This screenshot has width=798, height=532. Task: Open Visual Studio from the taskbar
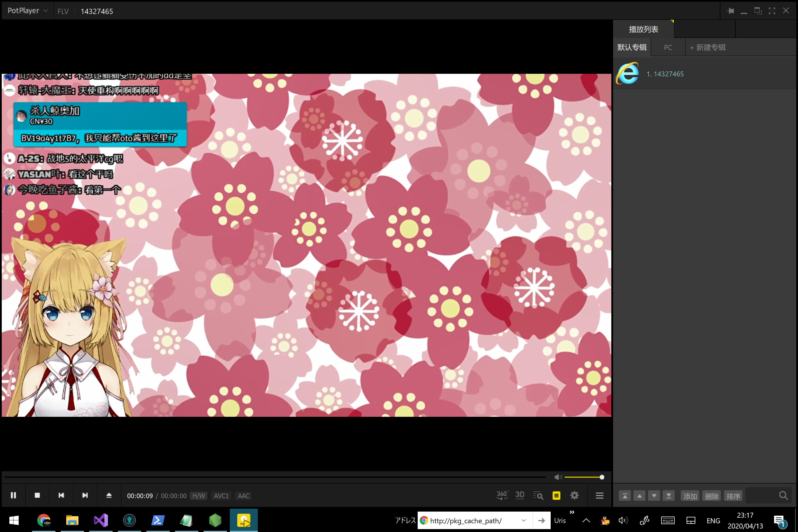(101, 520)
